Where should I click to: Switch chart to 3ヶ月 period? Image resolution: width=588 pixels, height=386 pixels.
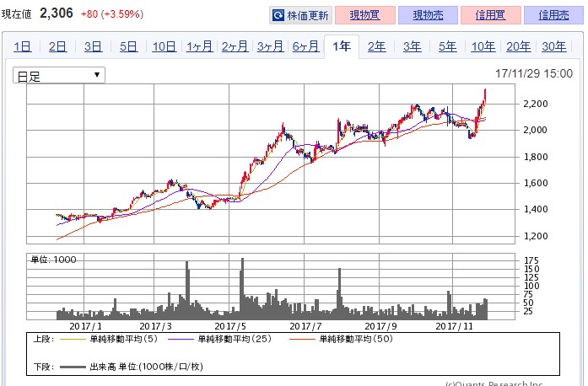click(270, 46)
